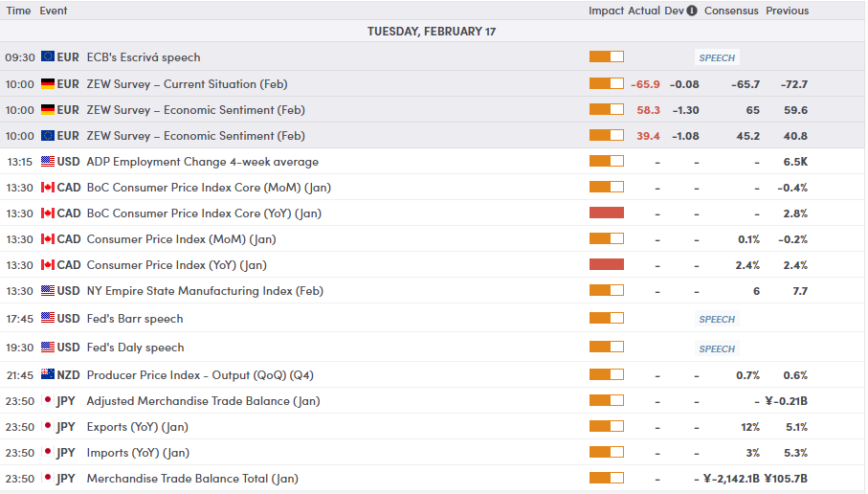Click the red high-impact bar for BoC CPI Core (YoY)

point(606,213)
